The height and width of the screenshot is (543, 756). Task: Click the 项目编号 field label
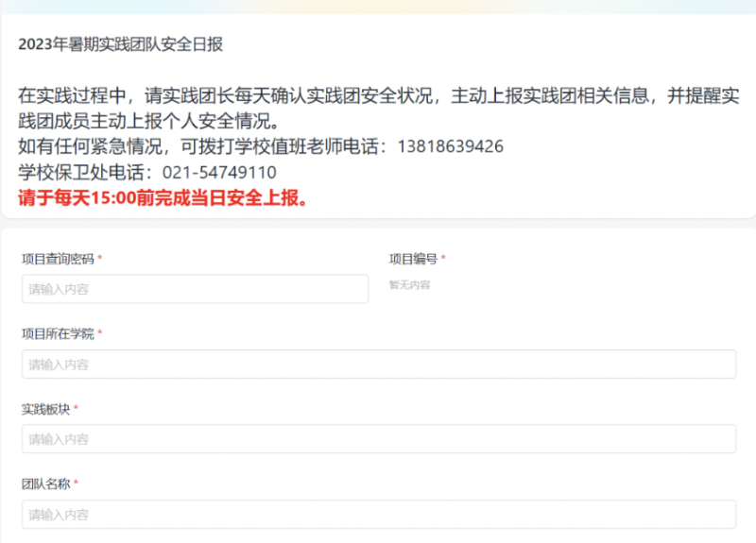[413, 259]
